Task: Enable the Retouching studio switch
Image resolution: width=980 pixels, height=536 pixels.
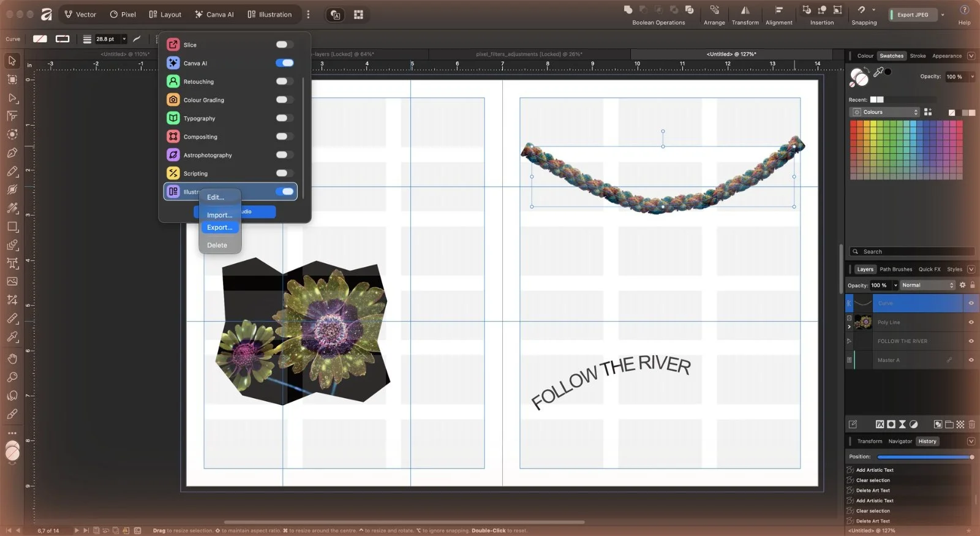Action: [x=284, y=81]
